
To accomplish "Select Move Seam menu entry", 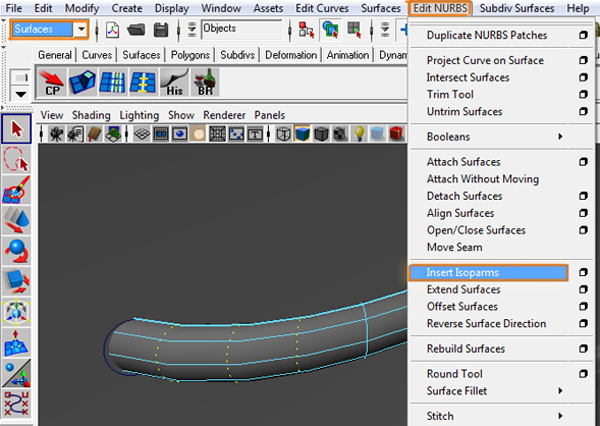I will (x=455, y=247).
